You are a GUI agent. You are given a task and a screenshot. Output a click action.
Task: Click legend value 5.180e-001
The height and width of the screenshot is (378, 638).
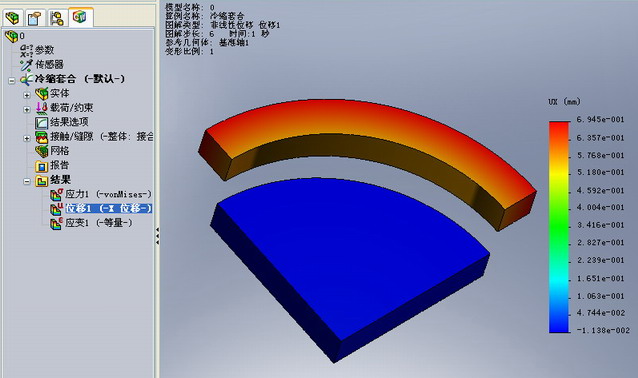[x=600, y=172]
